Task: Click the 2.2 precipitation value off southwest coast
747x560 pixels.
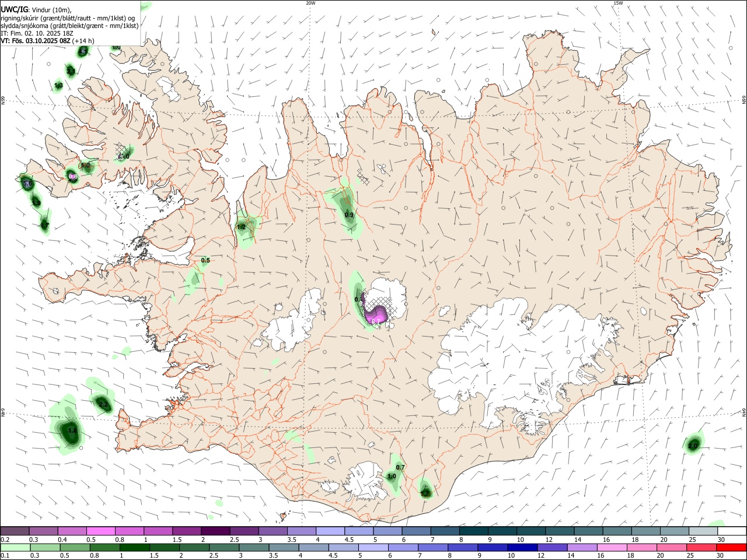Action: click(103, 404)
